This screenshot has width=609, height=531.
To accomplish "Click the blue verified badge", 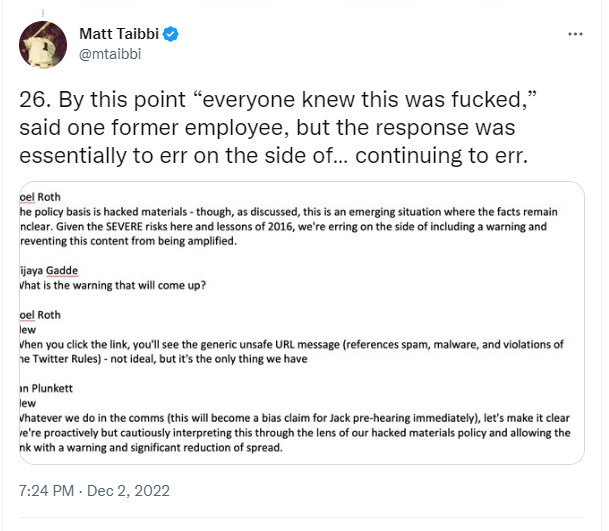I will (x=171, y=34).
